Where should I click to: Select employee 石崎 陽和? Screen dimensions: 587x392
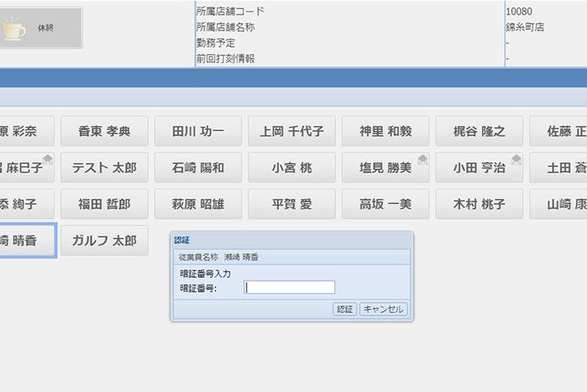click(x=198, y=168)
